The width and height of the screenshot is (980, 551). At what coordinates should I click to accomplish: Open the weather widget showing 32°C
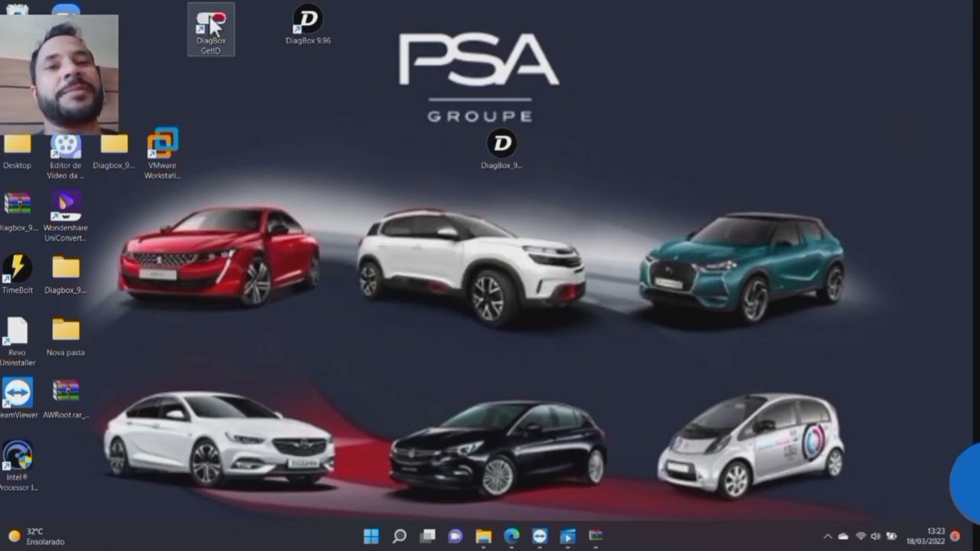tap(36, 536)
